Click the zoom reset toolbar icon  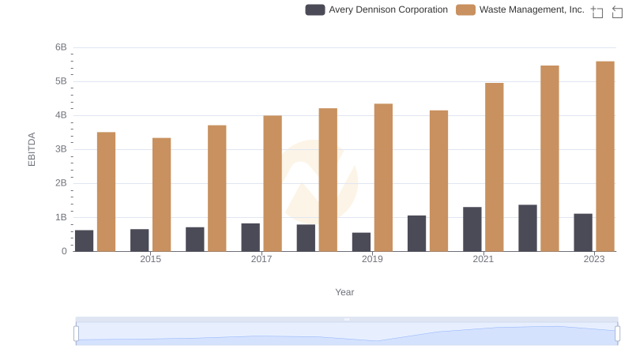[617, 12]
